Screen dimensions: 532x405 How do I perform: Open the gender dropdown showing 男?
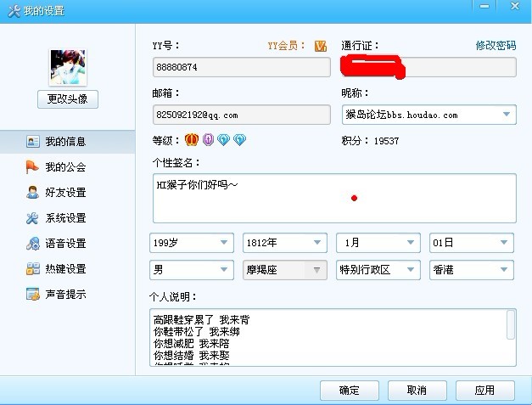[192, 270]
